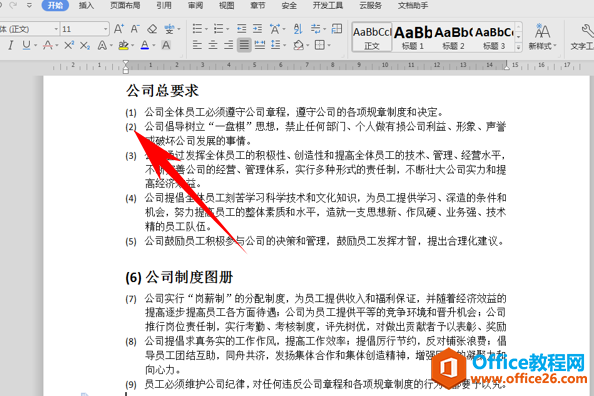Open the 开发工具 tab

pos(328,5)
